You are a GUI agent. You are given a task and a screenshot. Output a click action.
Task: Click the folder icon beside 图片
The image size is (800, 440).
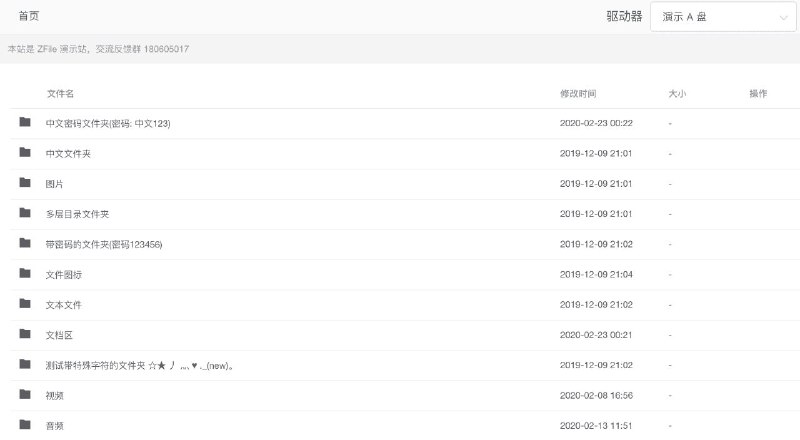tap(25, 182)
